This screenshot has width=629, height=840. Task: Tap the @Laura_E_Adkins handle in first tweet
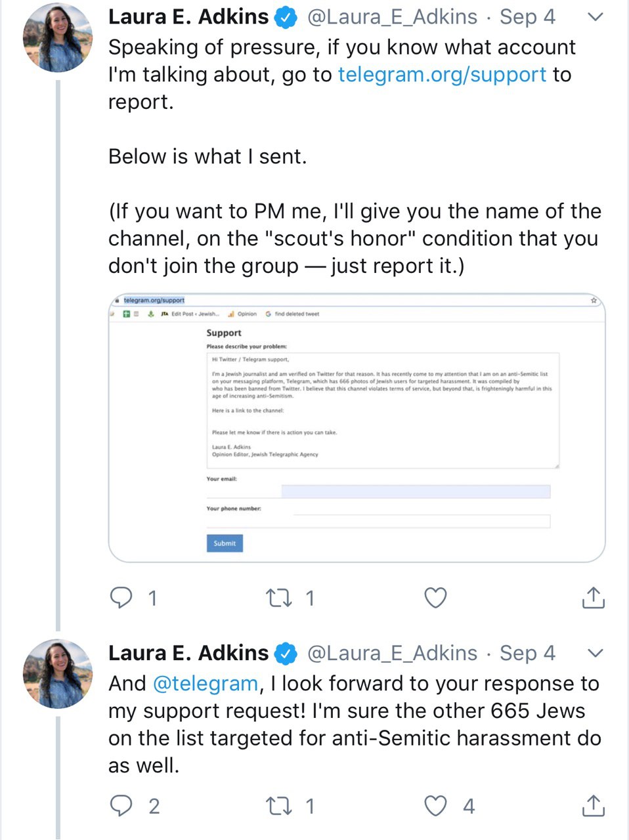[392, 17]
